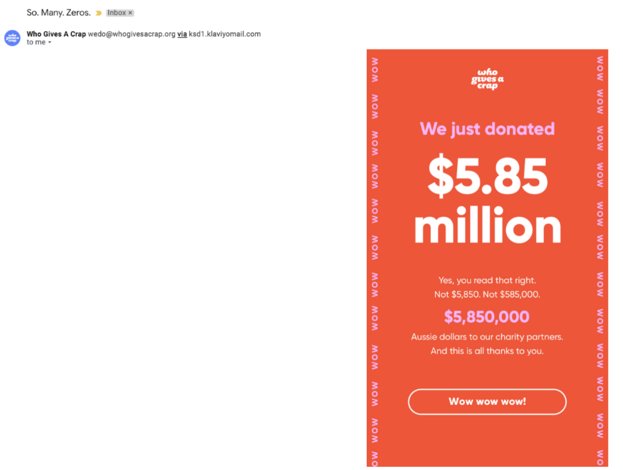The height and width of the screenshot is (470, 623).
Task: Click the Inbox label tag
Action: pos(116,13)
